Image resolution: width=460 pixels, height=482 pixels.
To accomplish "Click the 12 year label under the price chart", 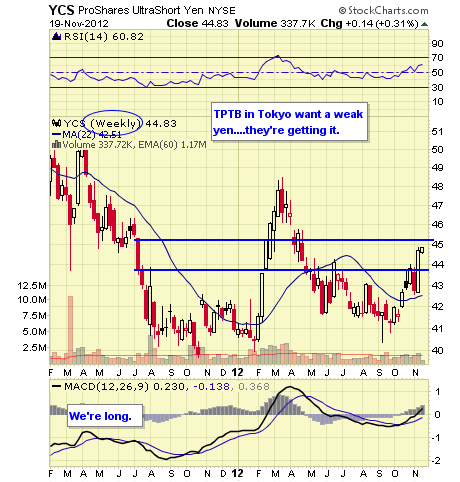I will (x=237, y=372).
